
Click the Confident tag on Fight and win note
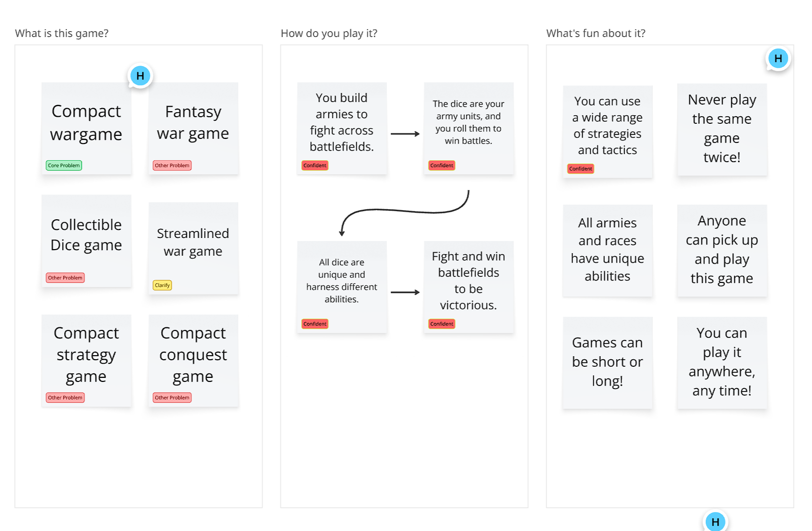coord(442,324)
